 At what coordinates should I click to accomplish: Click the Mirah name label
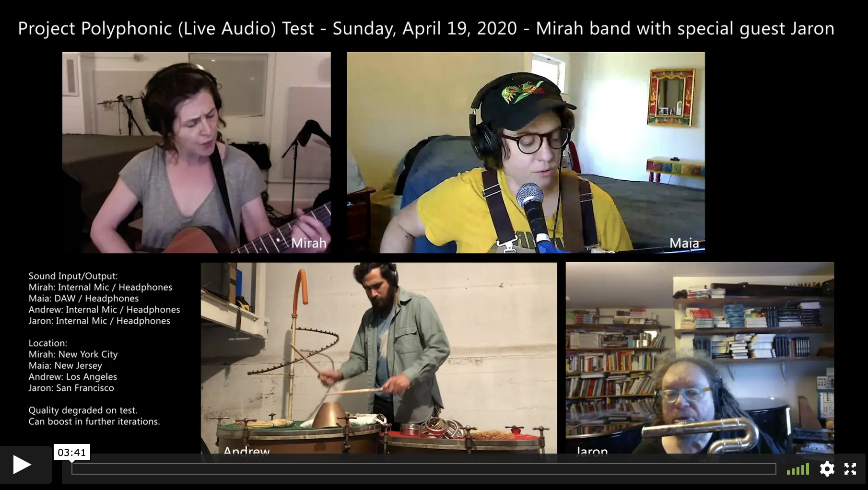[x=308, y=243]
